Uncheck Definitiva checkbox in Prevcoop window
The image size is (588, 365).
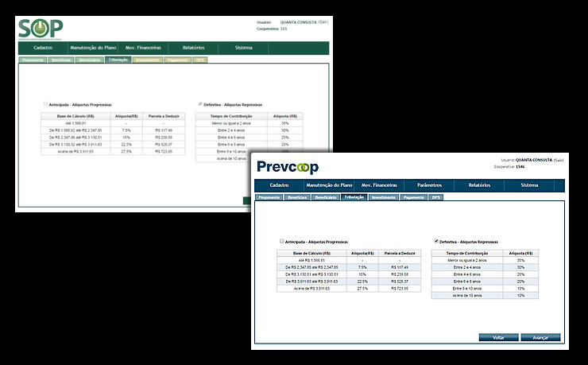(436, 241)
